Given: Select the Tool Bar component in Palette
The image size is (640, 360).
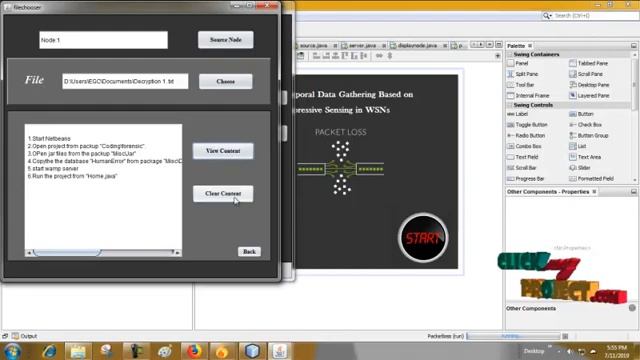Looking at the screenshot, I should click(x=520, y=84).
